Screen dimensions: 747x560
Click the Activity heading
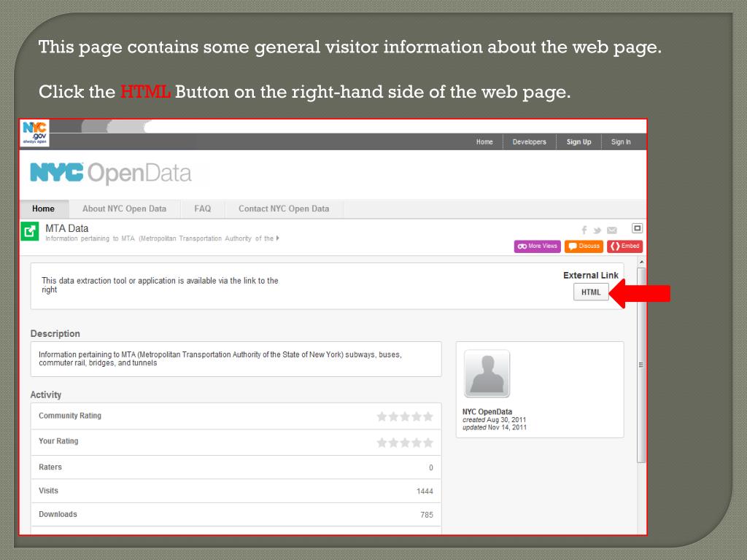[46, 394]
